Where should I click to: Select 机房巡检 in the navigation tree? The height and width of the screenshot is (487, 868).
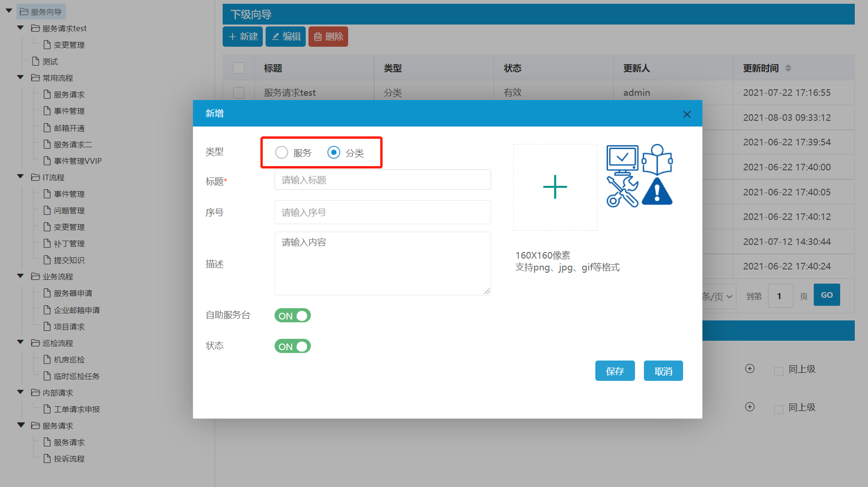69,360
